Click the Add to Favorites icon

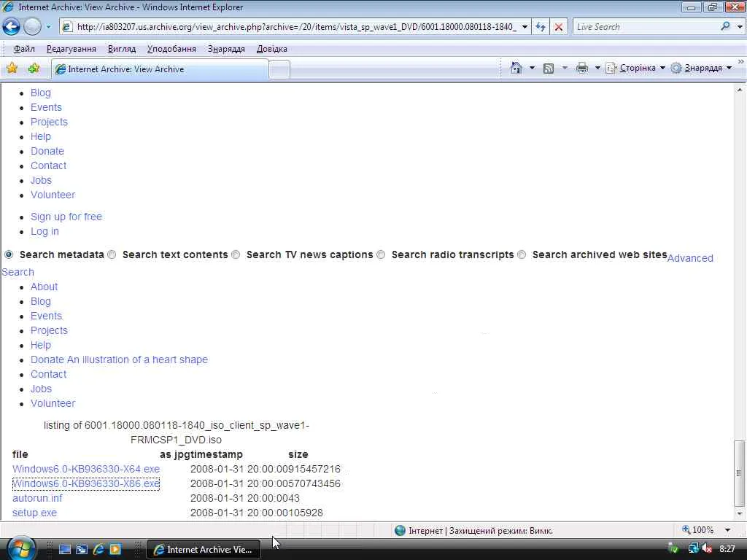click(x=34, y=69)
